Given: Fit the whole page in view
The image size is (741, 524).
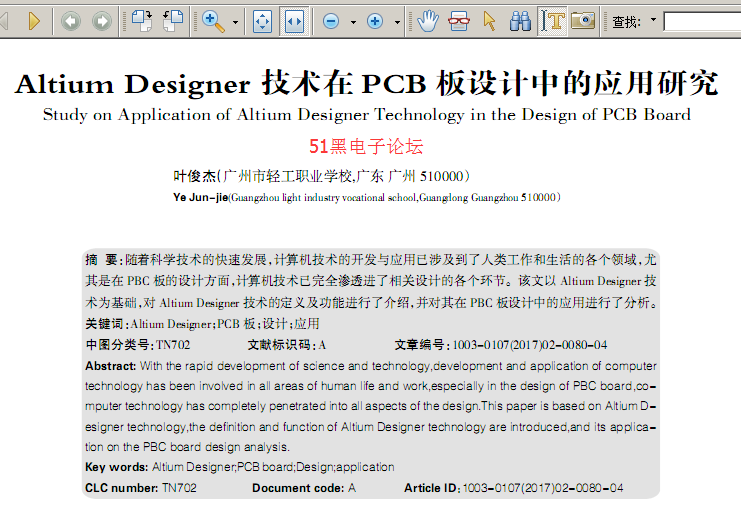Looking at the screenshot, I should point(262,22).
